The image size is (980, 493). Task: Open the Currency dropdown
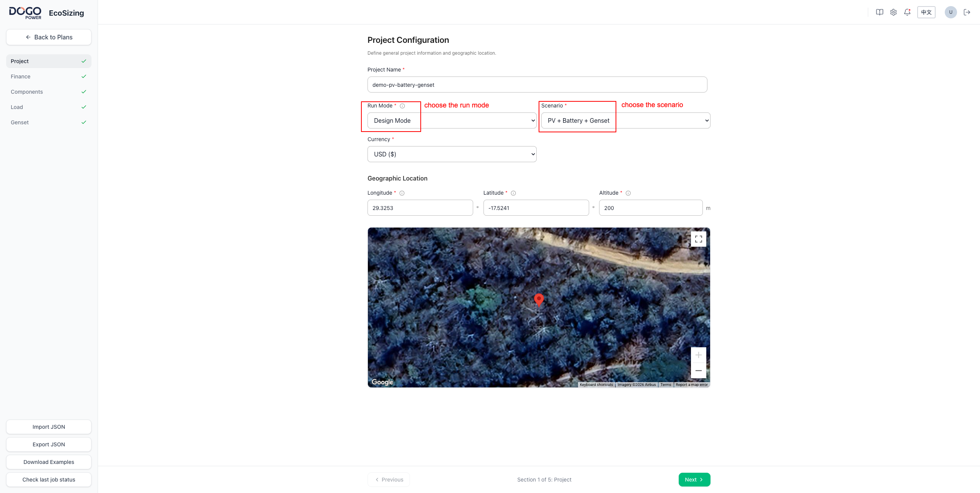(452, 154)
